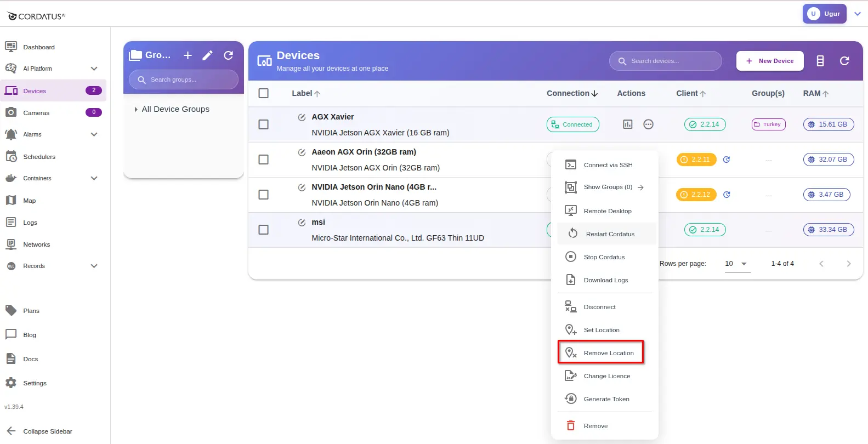
Task: Open AGX Xavier more actions icon
Action: 648,124
